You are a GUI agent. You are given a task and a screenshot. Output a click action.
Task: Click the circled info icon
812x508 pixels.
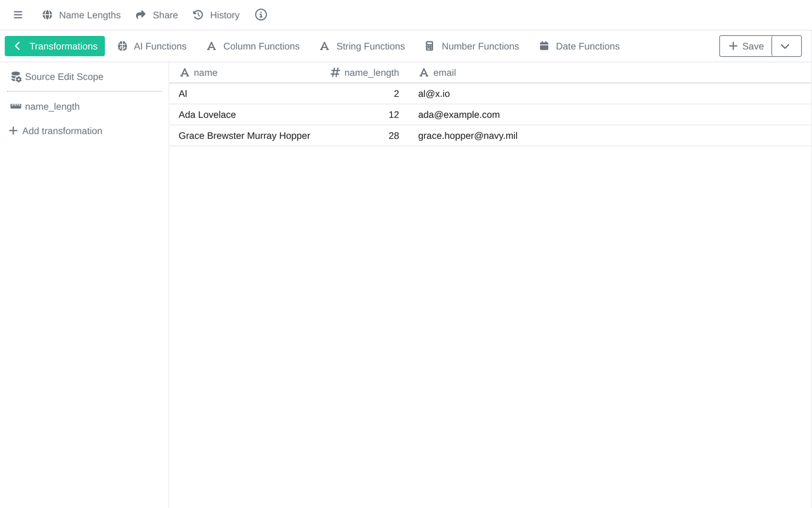click(261, 15)
